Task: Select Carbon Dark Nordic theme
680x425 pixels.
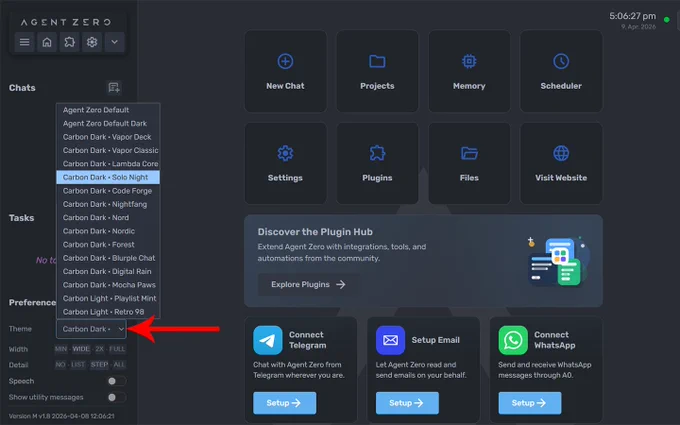Action: tap(108, 231)
